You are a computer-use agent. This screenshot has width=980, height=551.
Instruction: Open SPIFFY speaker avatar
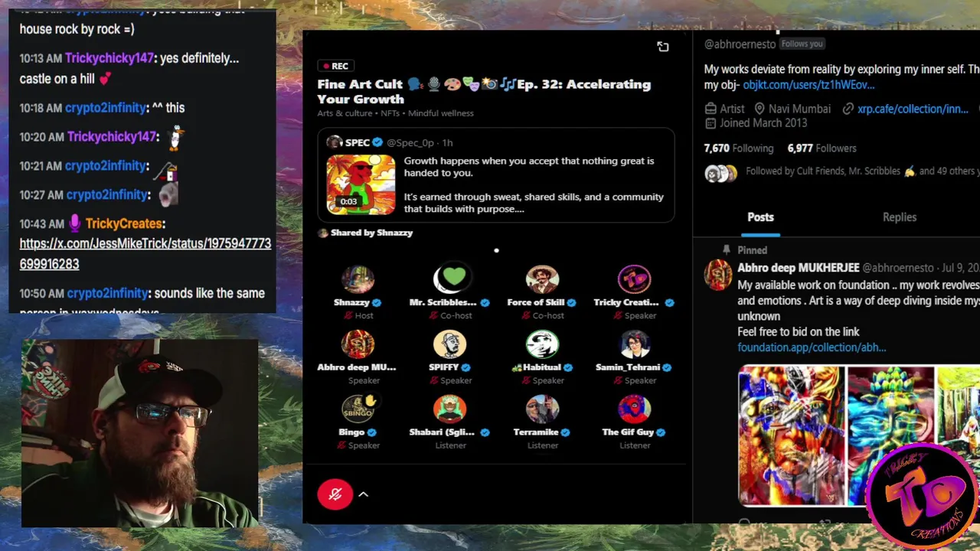click(449, 344)
